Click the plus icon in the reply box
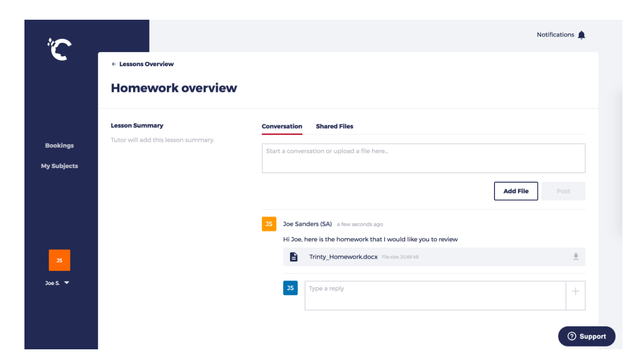The height and width of the screenshot is (354, 644). click(575, 292)
